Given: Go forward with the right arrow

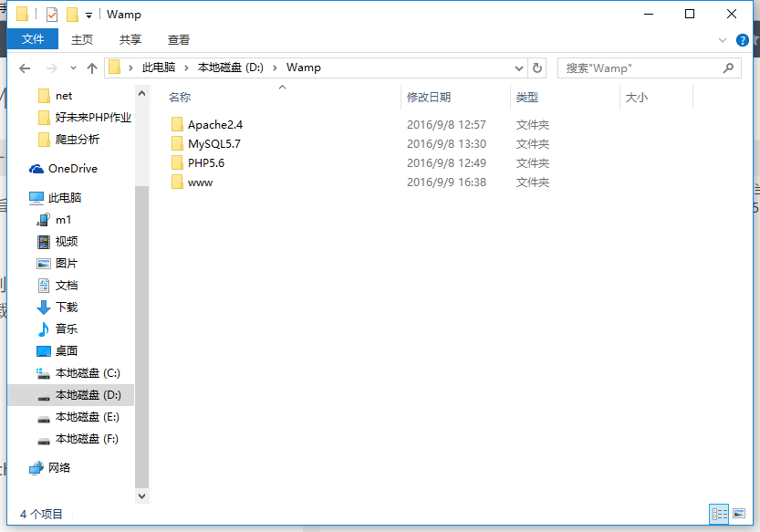Looking at the screenshot, I should tap(51, 68).
